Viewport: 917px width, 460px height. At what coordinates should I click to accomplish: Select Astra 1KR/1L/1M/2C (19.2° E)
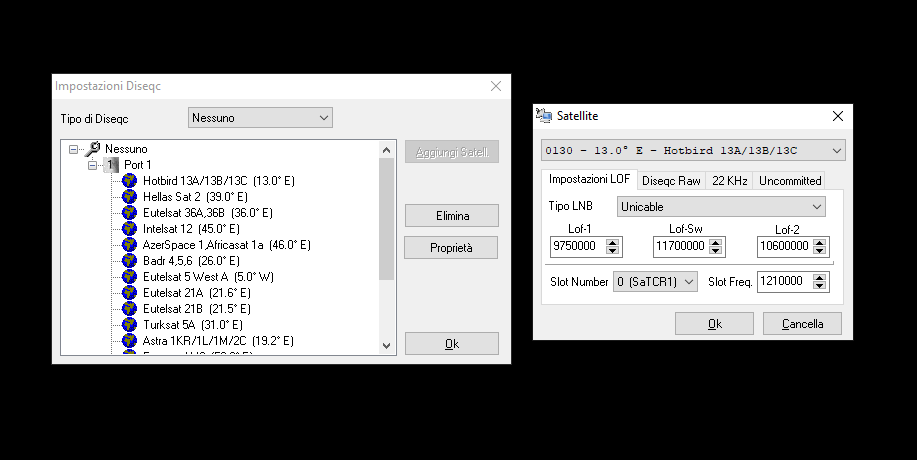pyautogui.click(x=218, y=341)
